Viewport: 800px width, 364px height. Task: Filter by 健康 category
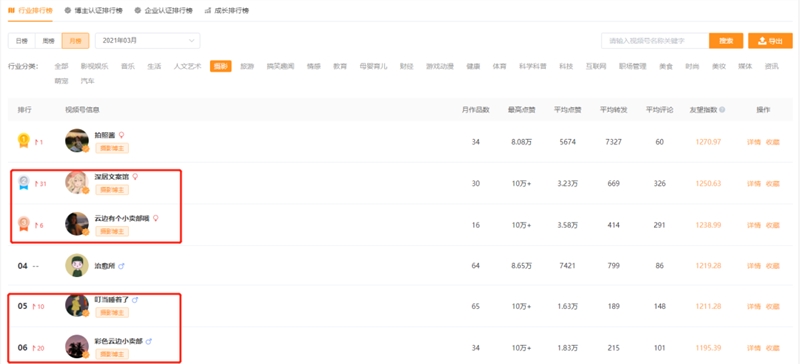point(473,66)
